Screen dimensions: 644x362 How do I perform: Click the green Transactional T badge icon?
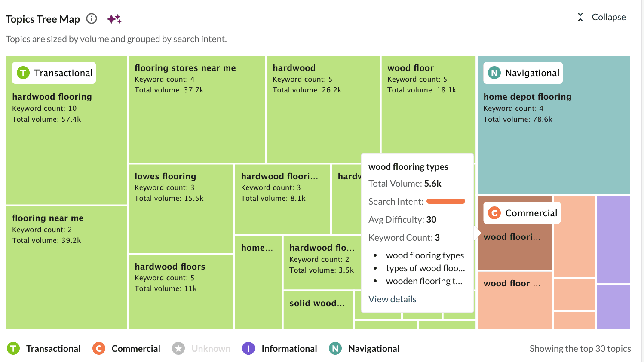click(x=23, y=73)
